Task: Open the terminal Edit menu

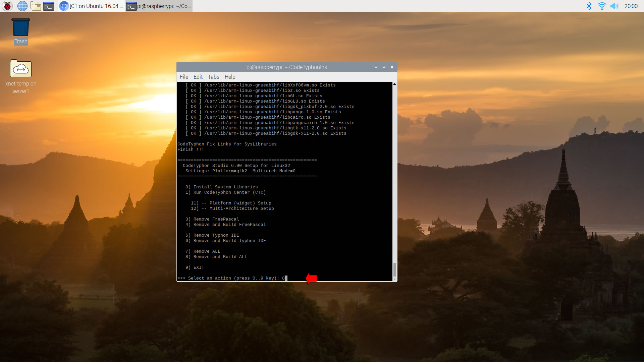Action: pos(198,77)
